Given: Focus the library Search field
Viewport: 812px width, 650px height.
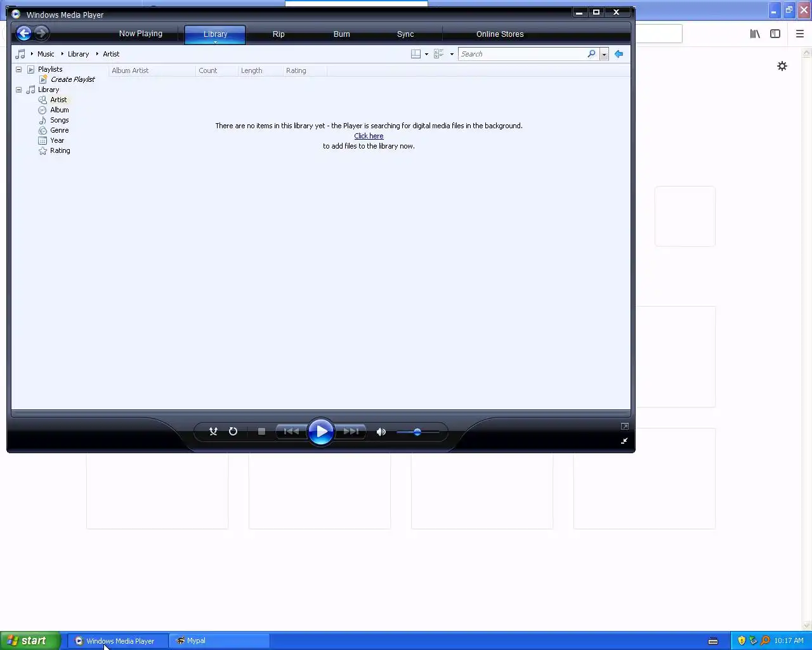Looking at the screenshot, I should pos(523,54).
